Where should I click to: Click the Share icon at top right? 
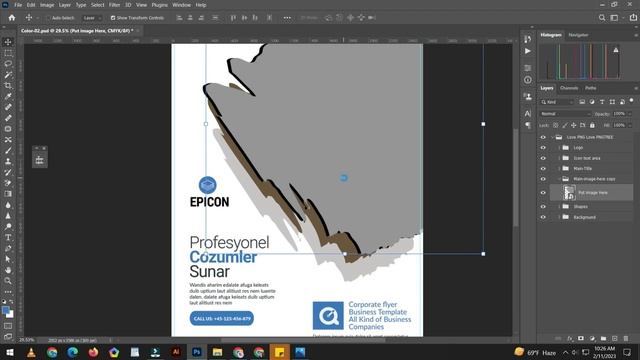[633, 18]
